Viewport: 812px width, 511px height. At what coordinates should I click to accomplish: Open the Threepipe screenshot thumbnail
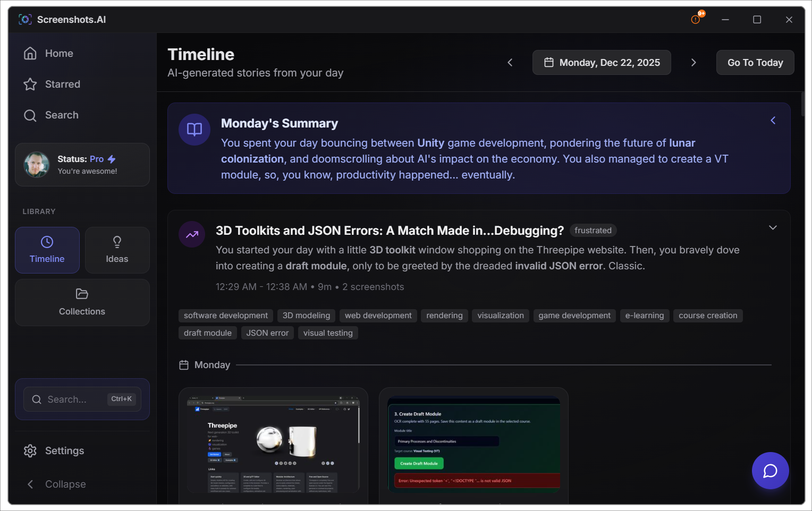pos(273,445)
